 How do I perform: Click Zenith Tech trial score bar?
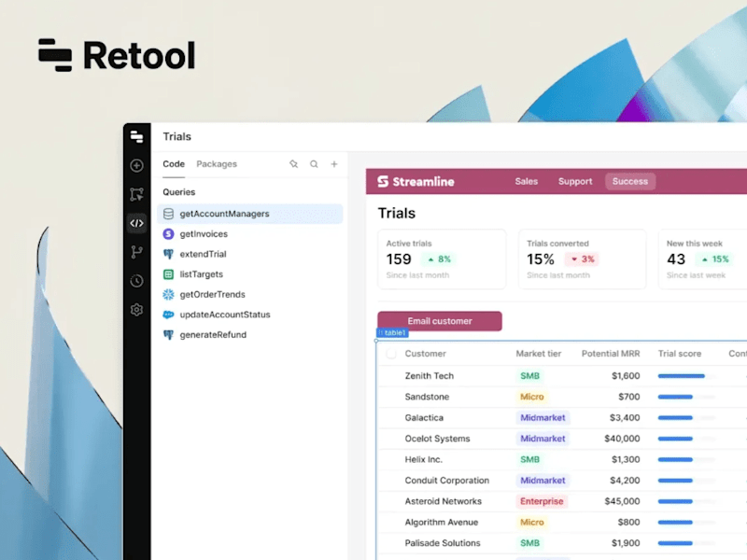click(x=686, y=376)
